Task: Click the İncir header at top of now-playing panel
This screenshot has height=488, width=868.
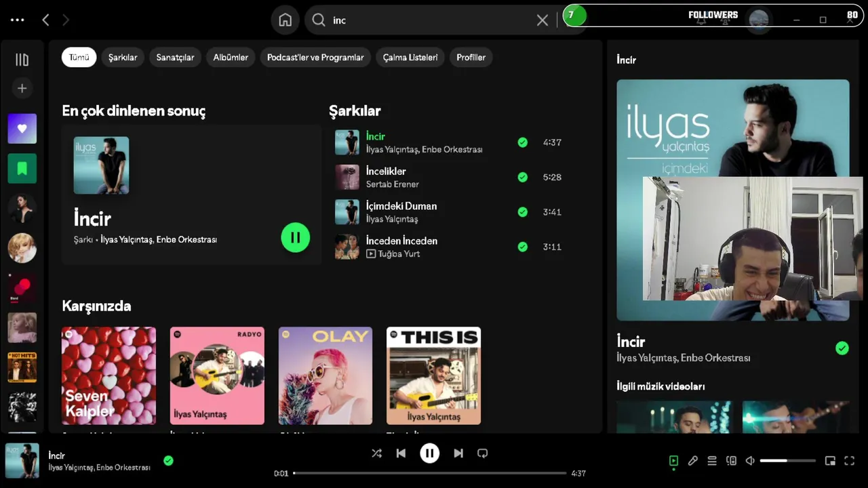Action: click(627, 60)
